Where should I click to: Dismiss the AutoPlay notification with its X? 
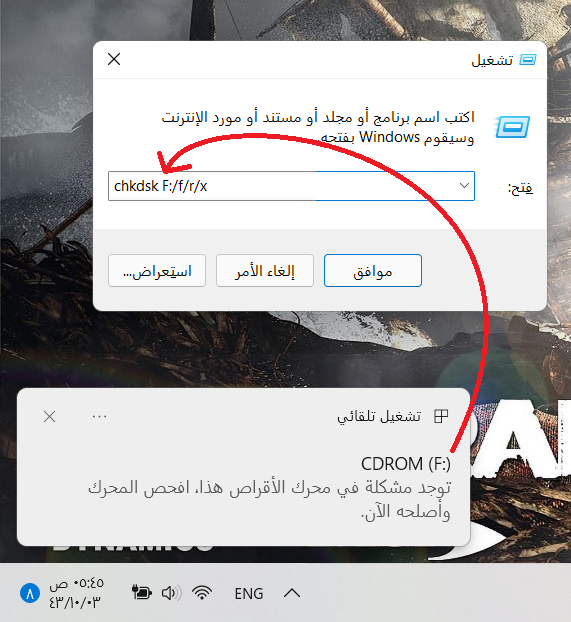coord(50,417)
